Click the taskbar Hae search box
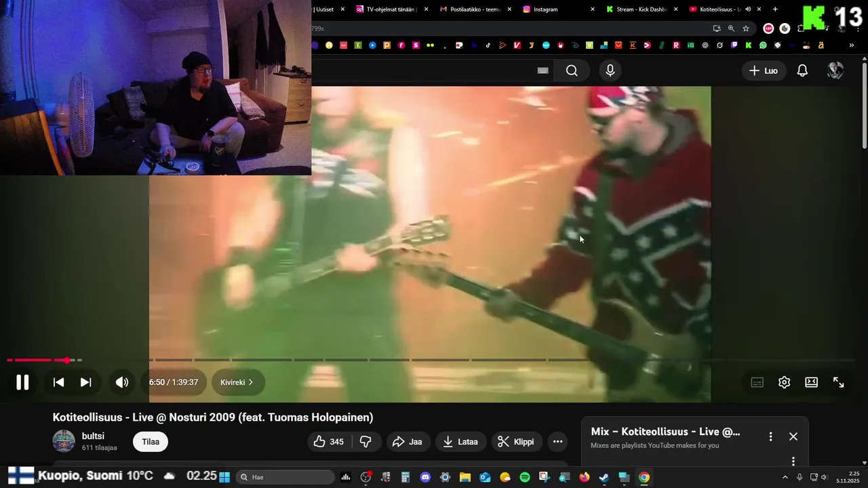Image resolution: width=868 pixels, height=488 pixels. tap(285, 477)
